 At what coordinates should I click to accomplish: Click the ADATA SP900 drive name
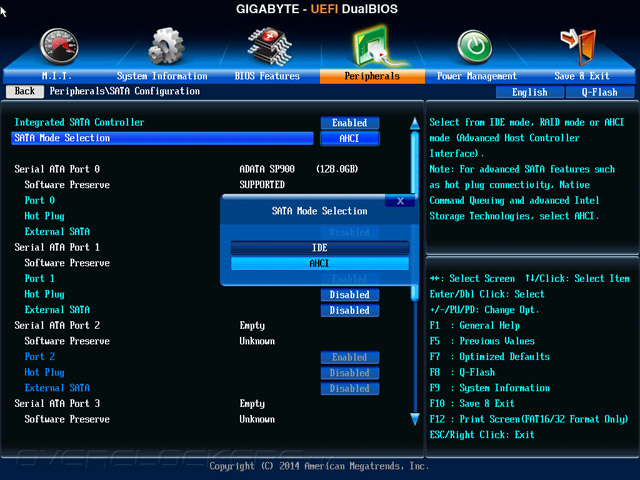(267, 169)
